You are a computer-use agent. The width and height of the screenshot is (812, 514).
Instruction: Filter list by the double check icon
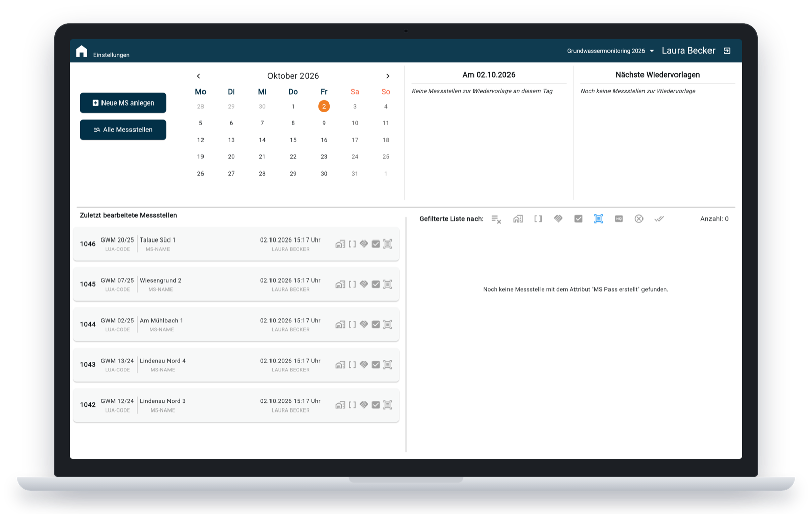[x=659, y=219]
